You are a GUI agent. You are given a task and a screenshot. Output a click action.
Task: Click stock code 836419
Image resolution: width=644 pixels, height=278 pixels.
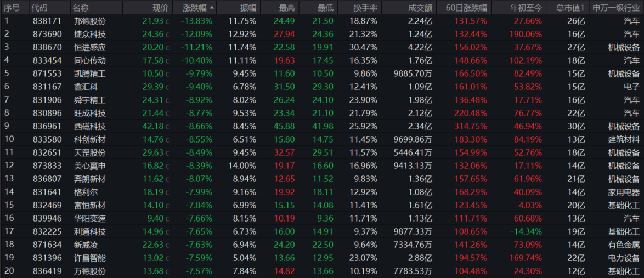click(x=47, y=271)
